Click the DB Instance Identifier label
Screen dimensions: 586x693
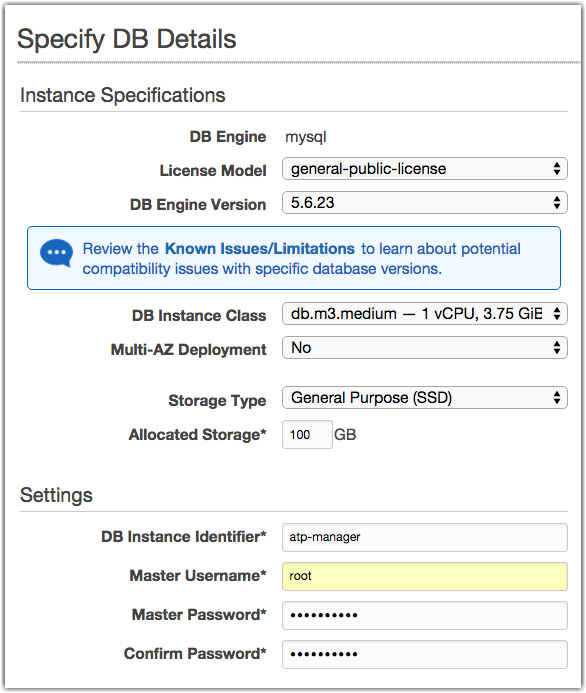pyautogui.click(x=184, y=537)
